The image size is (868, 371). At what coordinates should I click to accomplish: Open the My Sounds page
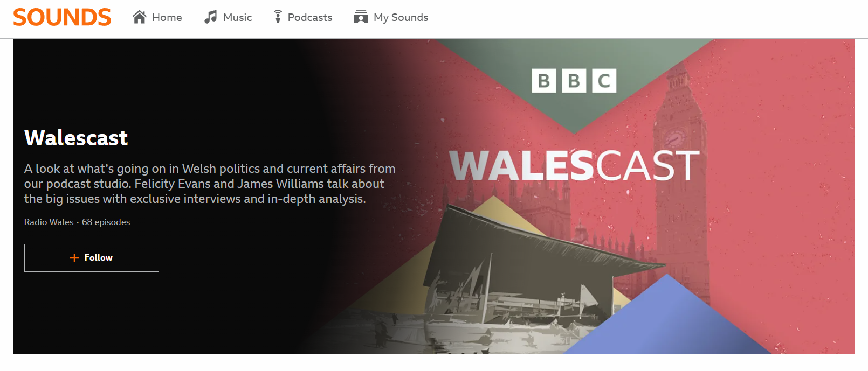click(391, 17)
